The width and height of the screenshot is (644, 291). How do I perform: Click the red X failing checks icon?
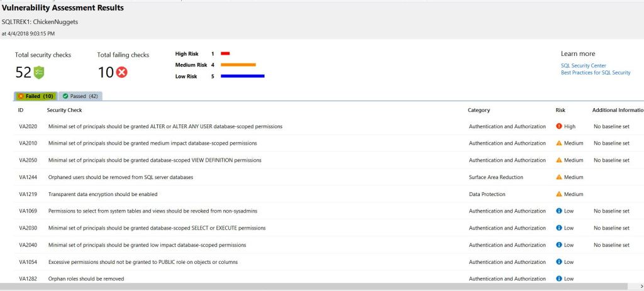coord(121,72)
